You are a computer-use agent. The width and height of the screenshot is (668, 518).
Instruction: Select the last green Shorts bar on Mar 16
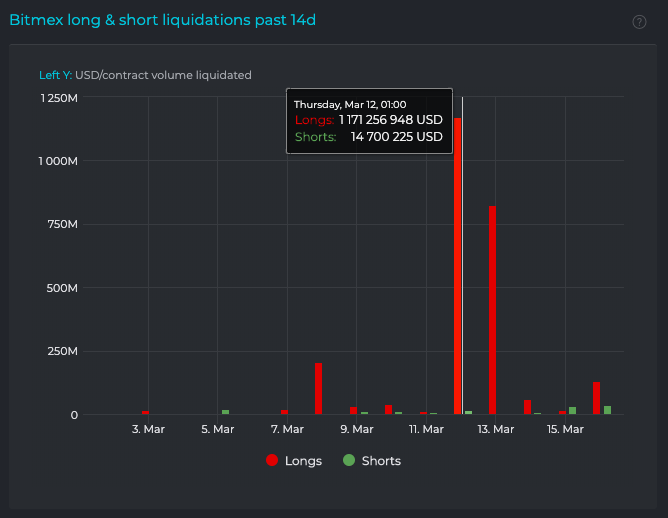[x=608, y=410]
